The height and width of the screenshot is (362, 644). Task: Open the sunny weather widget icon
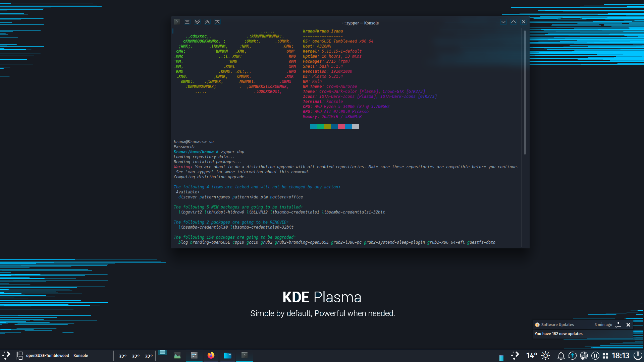click(x=546, y=356)
